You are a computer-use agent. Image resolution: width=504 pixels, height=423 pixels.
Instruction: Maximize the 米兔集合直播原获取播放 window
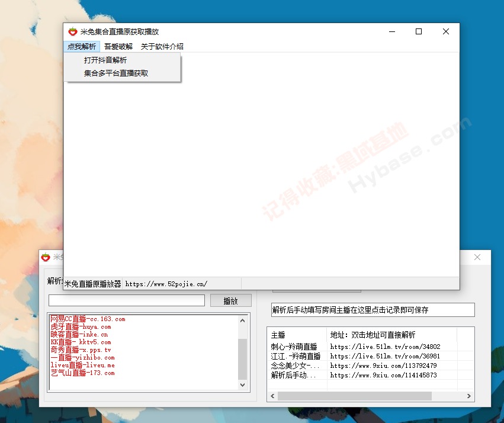click(x=419, y=31)
